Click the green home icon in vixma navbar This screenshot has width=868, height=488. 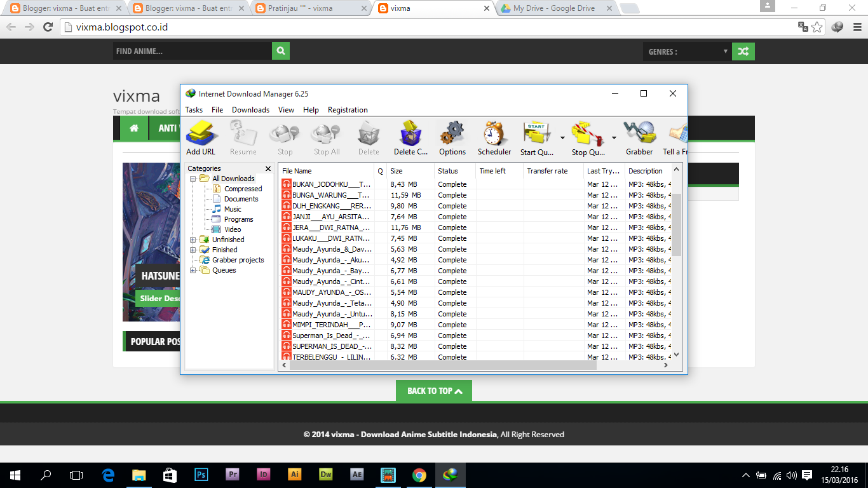click(x=134, y=128)
